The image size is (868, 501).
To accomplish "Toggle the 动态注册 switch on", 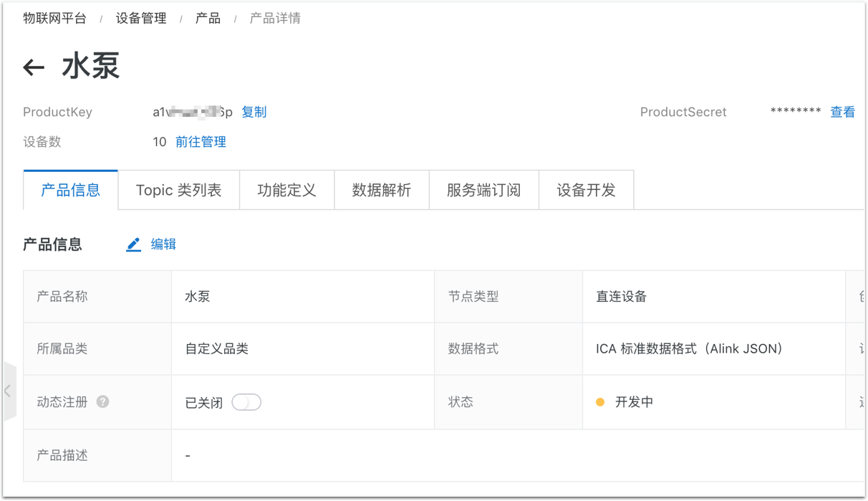I will tap(246, 402).
